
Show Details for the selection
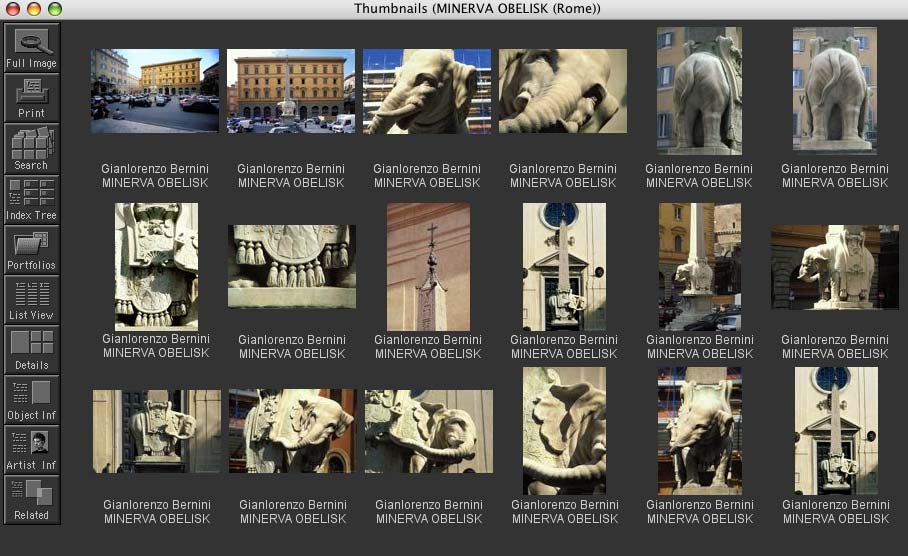click(31, 349)
